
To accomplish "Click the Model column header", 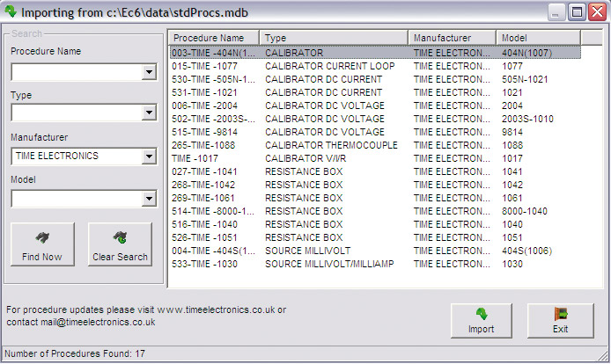I will [x=537, y=38].
